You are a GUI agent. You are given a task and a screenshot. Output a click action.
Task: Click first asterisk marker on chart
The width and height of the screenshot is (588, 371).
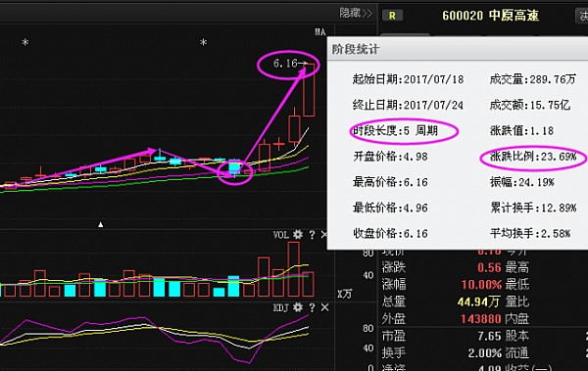(25, 42)
